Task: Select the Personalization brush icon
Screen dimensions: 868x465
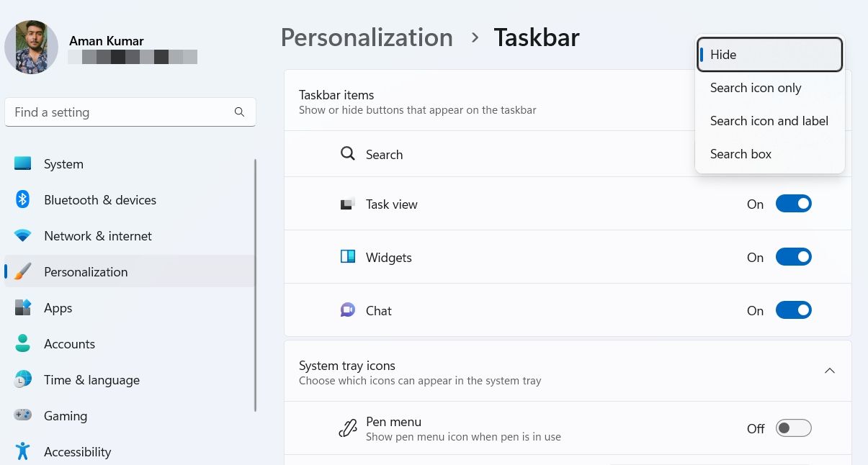Action: (22, 271)
